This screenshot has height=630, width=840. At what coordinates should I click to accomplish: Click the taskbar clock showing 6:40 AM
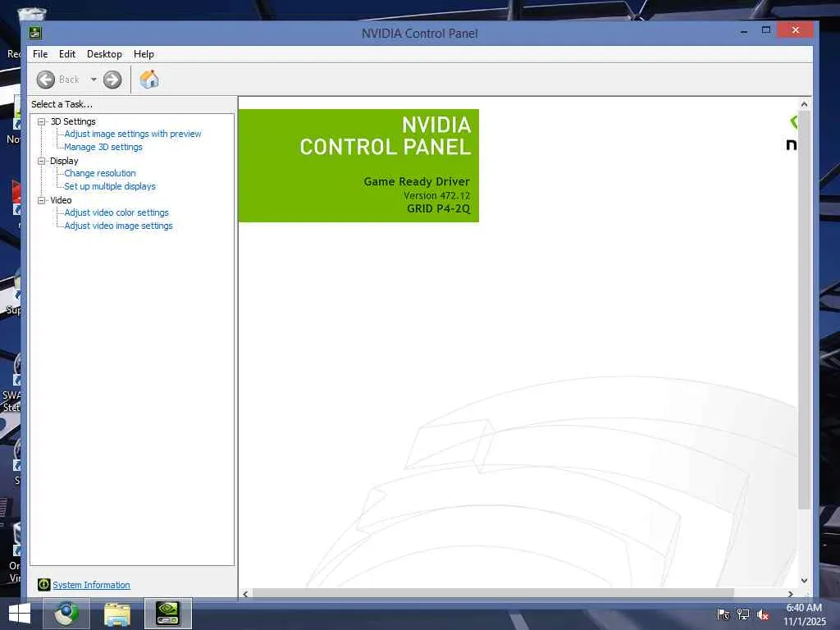pyautogui.click(x=804, y=614)
